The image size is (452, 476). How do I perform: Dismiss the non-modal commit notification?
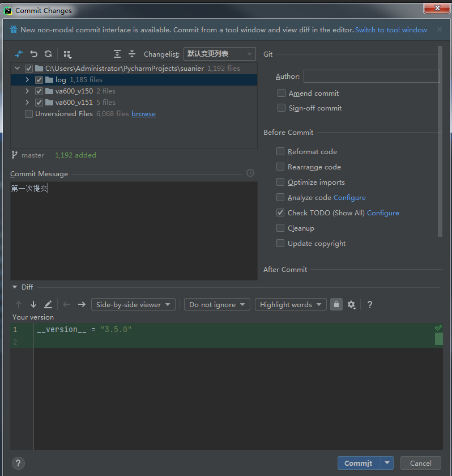440,29
